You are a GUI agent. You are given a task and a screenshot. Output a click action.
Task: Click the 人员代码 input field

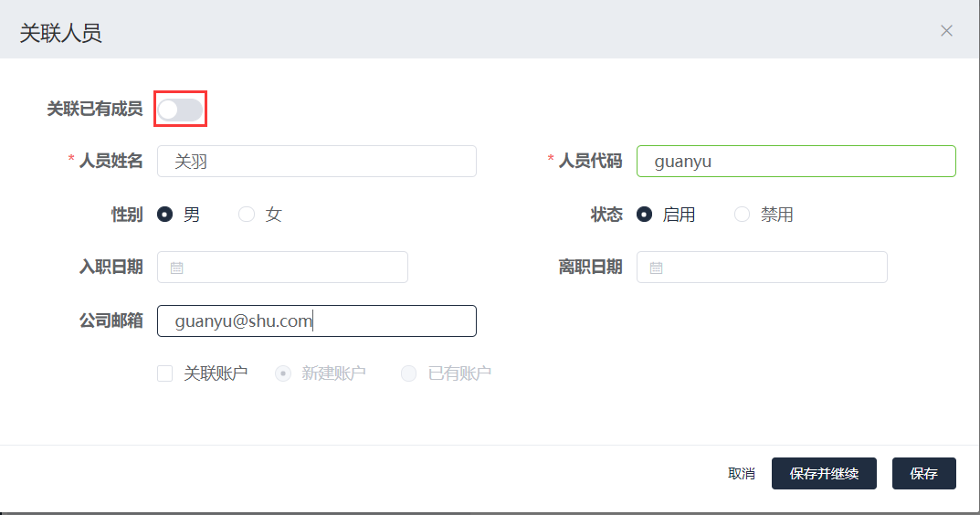796,162
